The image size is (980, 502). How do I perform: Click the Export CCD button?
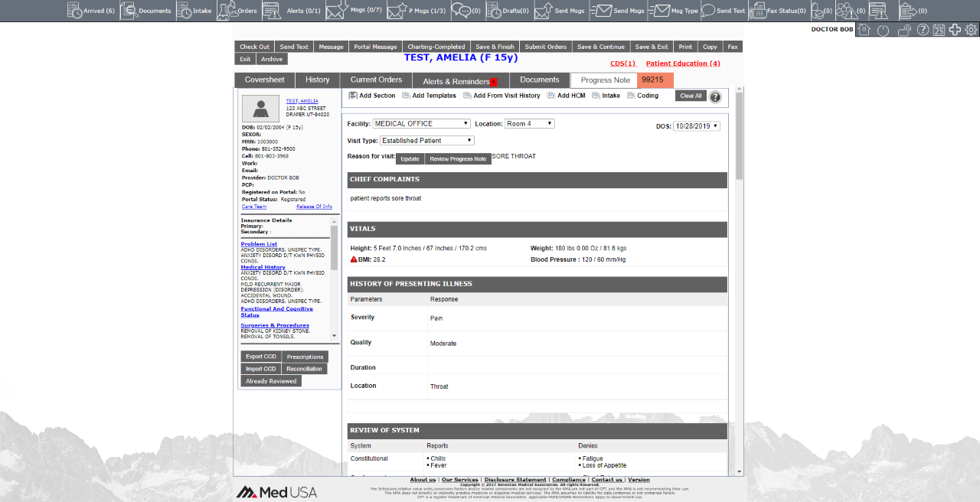pos(260,356)
